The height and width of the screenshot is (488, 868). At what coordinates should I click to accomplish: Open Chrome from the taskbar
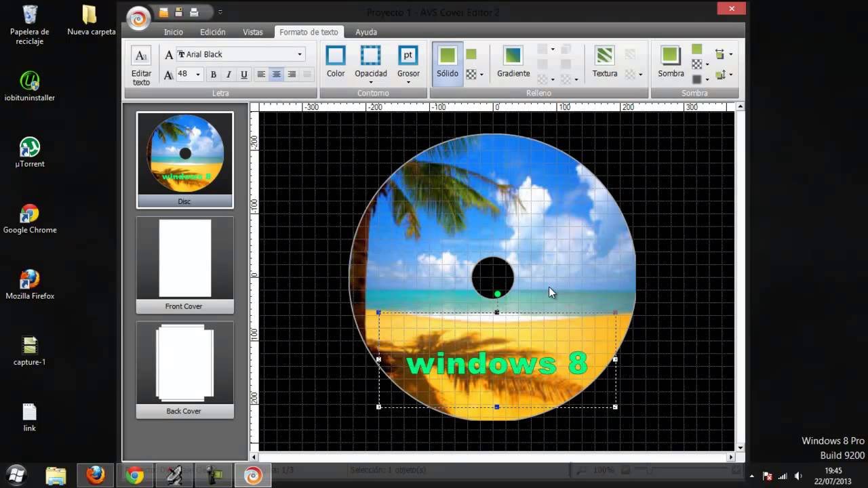coord(134,476)
